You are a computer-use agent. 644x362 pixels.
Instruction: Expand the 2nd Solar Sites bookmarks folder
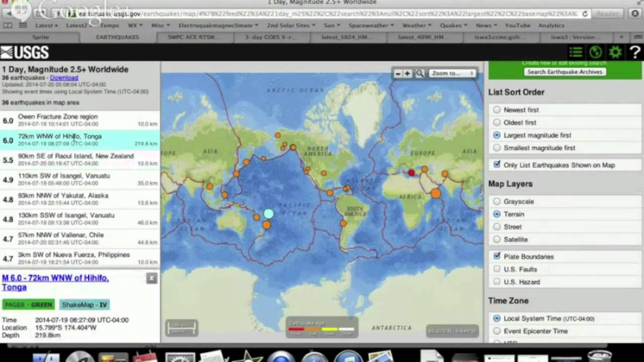[291, 26]
